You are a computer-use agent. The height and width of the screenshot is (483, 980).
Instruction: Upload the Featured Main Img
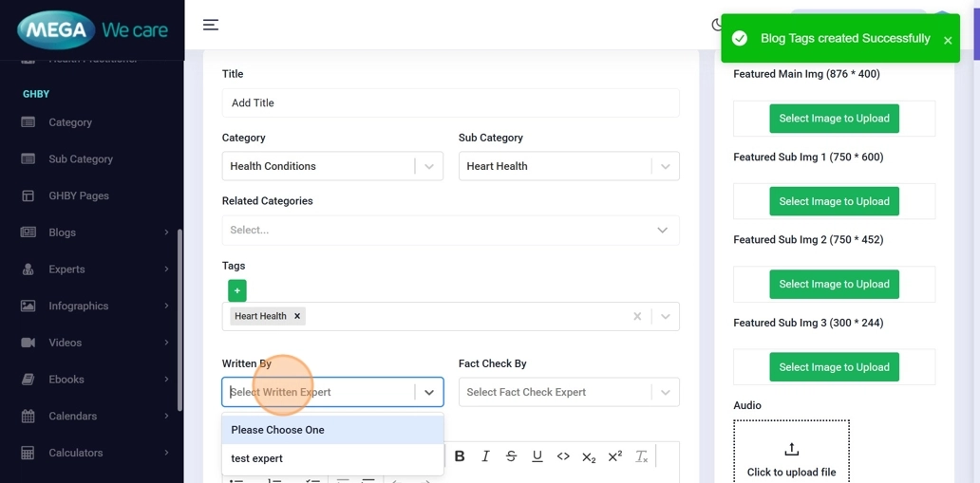pos(834,119)
